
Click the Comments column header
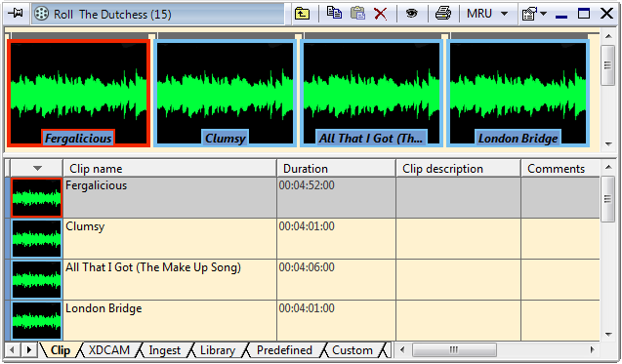point(560,168)
